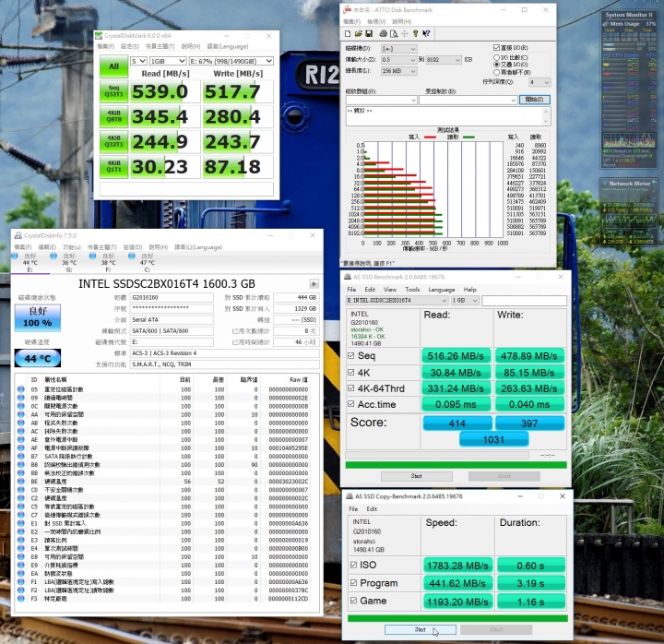Toggle the 4K checkbox in AS SSD Benchmark
This screenshot has width=664, height=644.
350,372
